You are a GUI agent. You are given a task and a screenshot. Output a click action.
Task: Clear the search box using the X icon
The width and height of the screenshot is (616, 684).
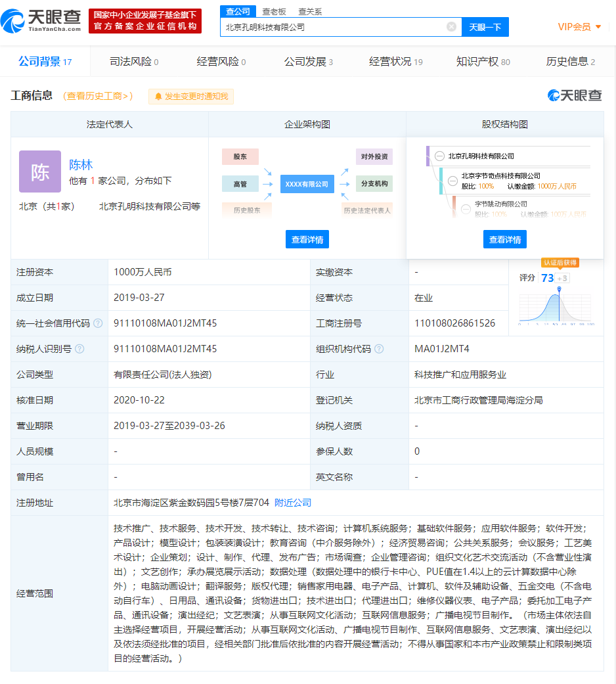point(451,27)
